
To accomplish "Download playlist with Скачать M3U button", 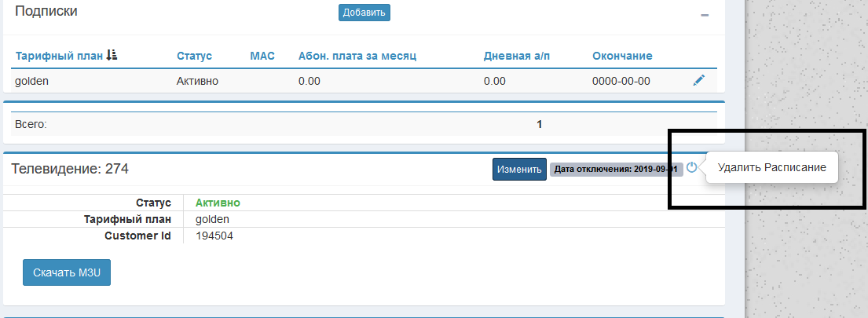I will (67, 272).
